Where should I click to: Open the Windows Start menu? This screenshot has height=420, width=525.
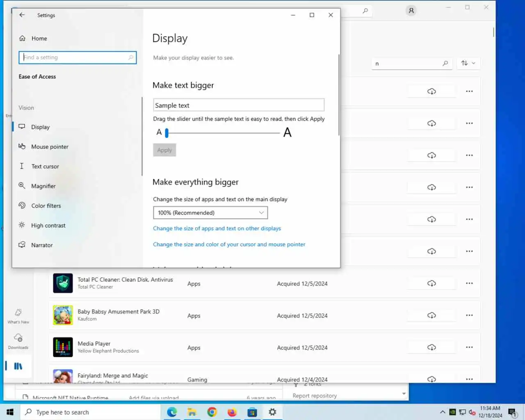[x=10, y=412]
